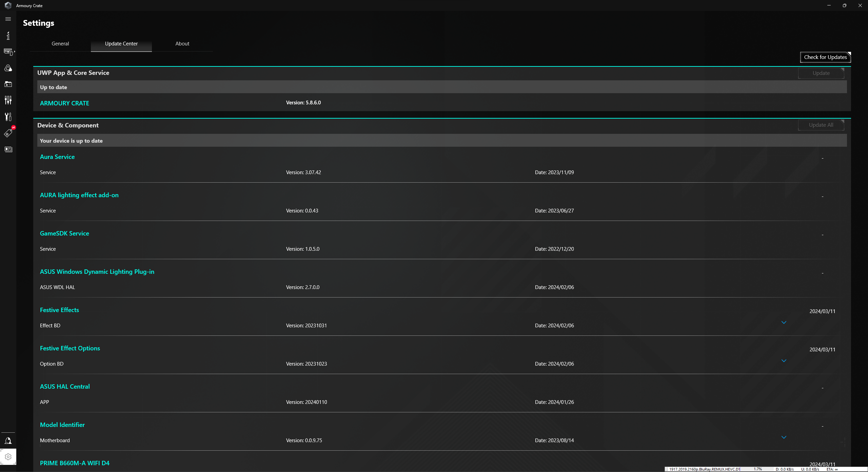Open the Aura Sync icon
The height and width of the screenshot is (472, 868).
point(8,68)
